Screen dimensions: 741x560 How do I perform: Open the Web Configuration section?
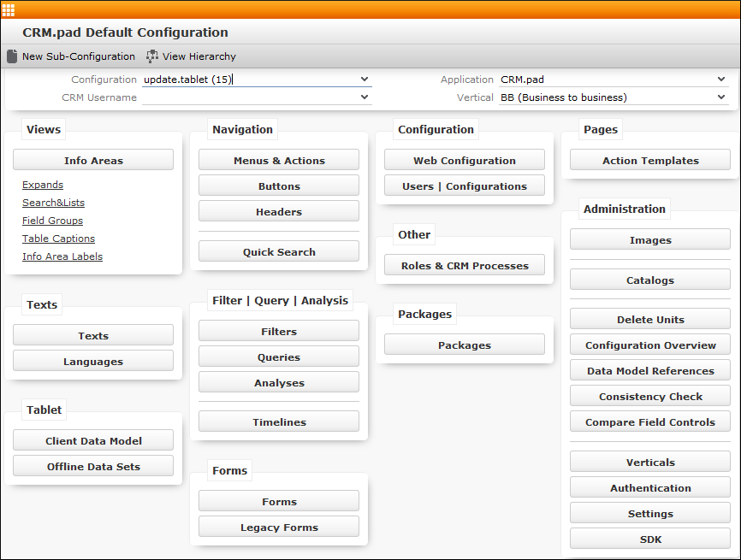pos(464,161)
